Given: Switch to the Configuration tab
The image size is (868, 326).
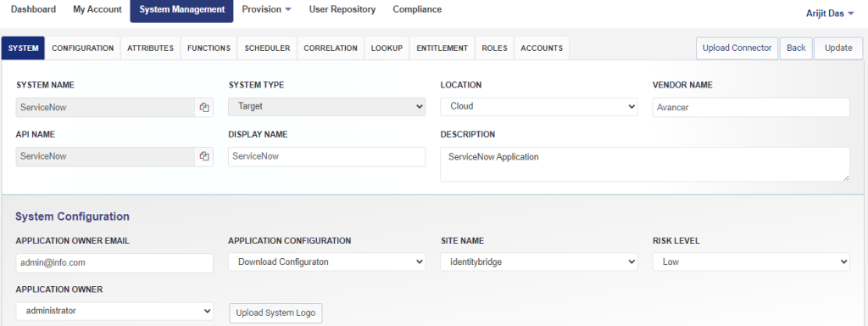Looking at the screenshot, I should coord(82,48).
